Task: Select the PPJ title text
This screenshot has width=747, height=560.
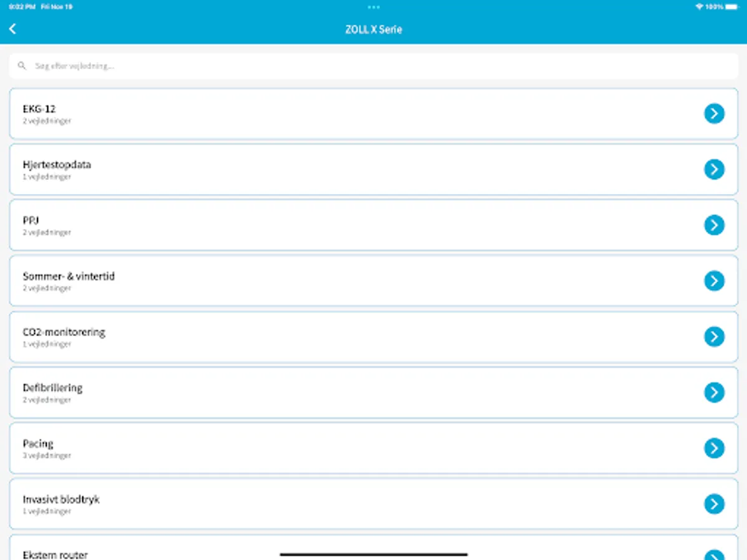Action: coord(31,220)
